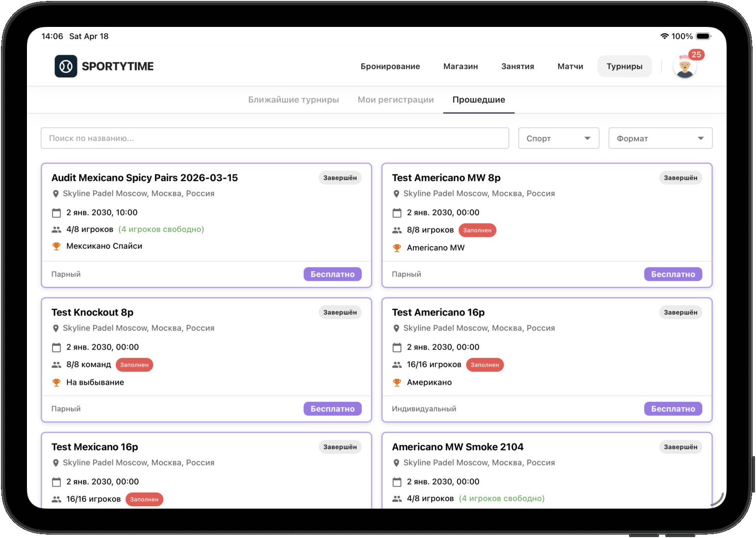Screen dimensions: 756x538
Task: Open the Магазин menu item
Action: point(460,67)
